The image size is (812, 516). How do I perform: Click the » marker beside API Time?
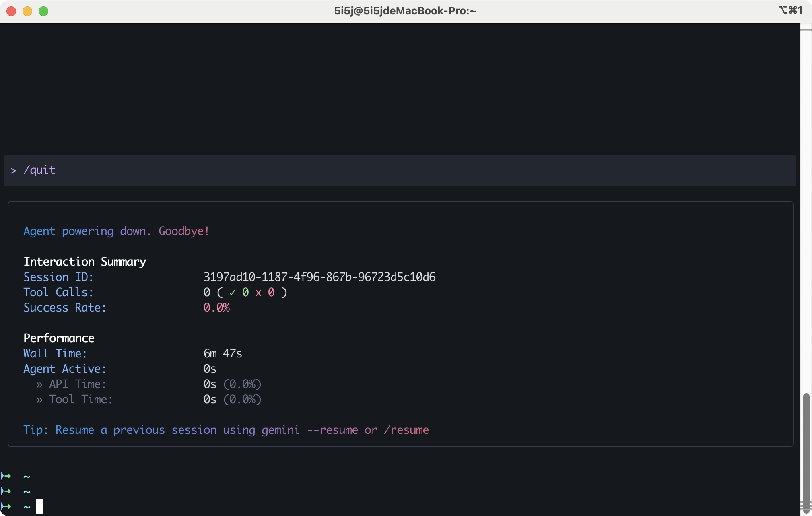tap(39, 385)
